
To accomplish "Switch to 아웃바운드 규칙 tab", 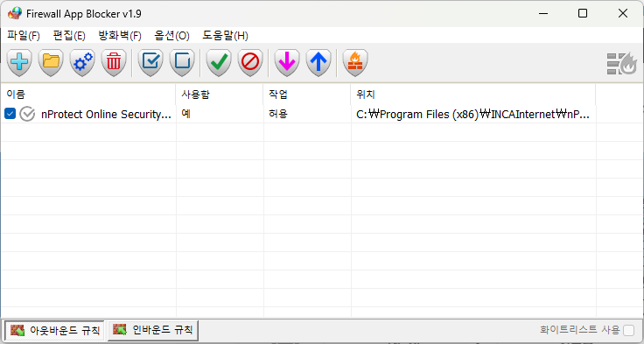I will tap(54, 330).
